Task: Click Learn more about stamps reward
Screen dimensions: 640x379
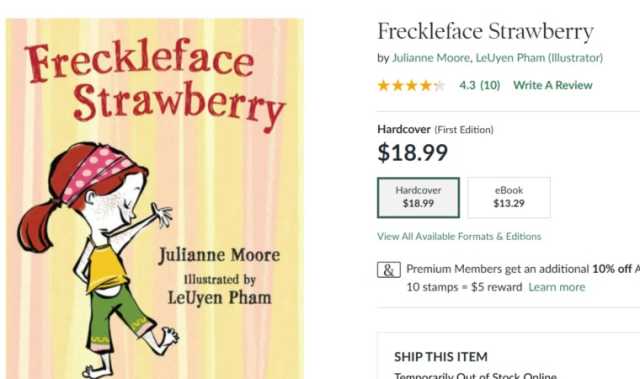Action: (557, 287)
